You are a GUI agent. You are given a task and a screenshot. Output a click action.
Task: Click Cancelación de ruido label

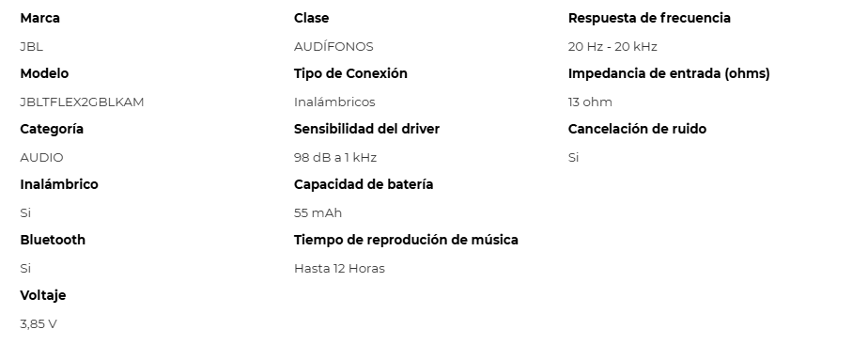pos(637,129)
